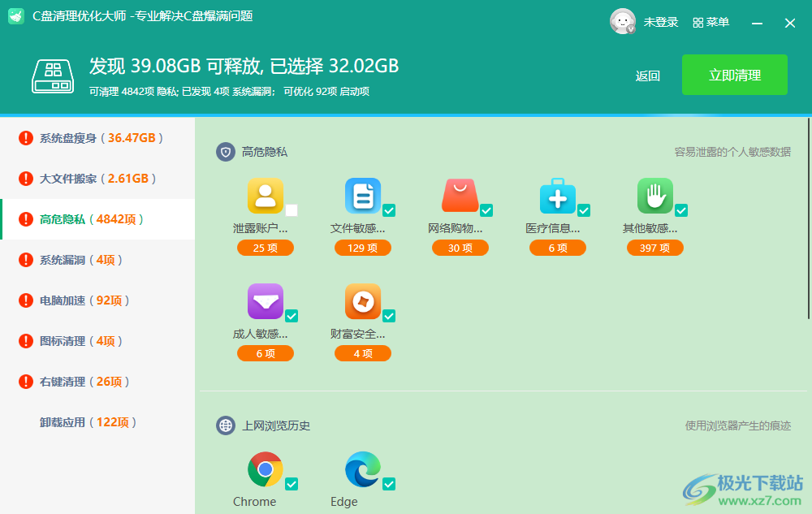Uncheck the 文件敏感 checkbox

click(389, 211)
